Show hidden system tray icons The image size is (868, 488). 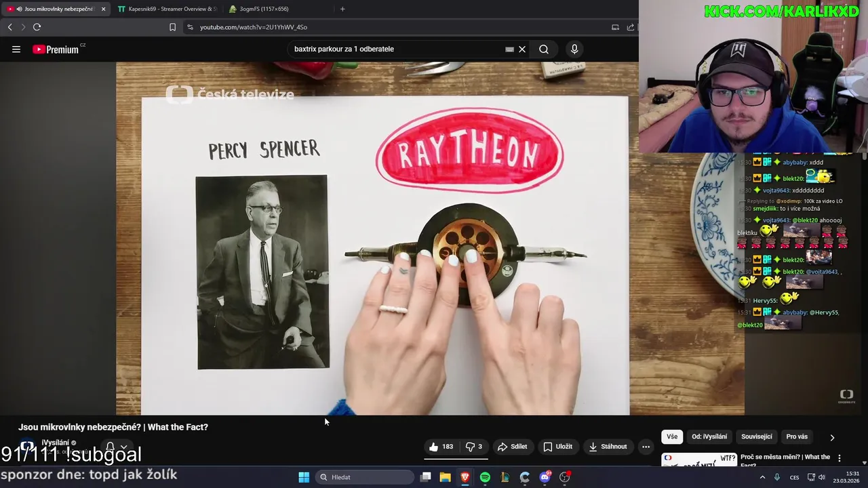[762, 477]
